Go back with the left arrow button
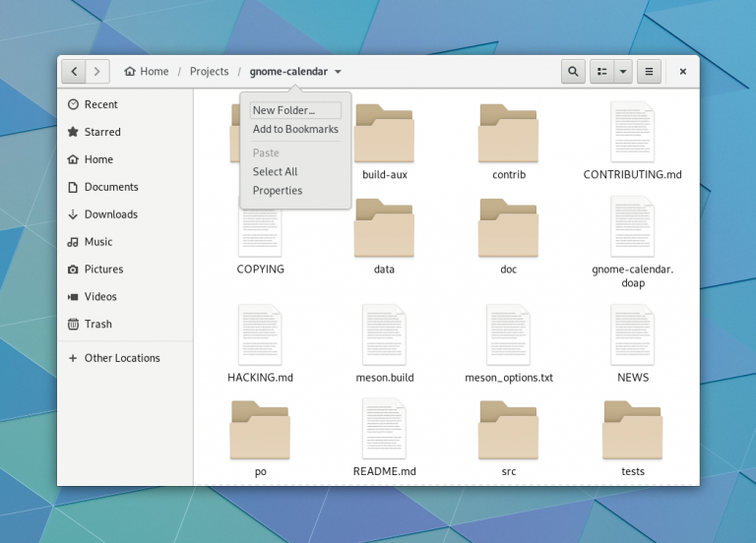 coord(74,72)
